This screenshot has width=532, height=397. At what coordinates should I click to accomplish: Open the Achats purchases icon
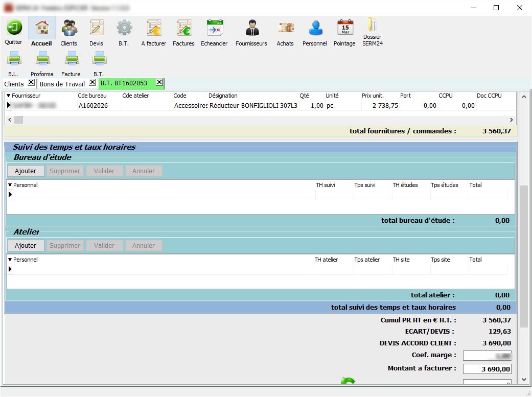[286, 28]
